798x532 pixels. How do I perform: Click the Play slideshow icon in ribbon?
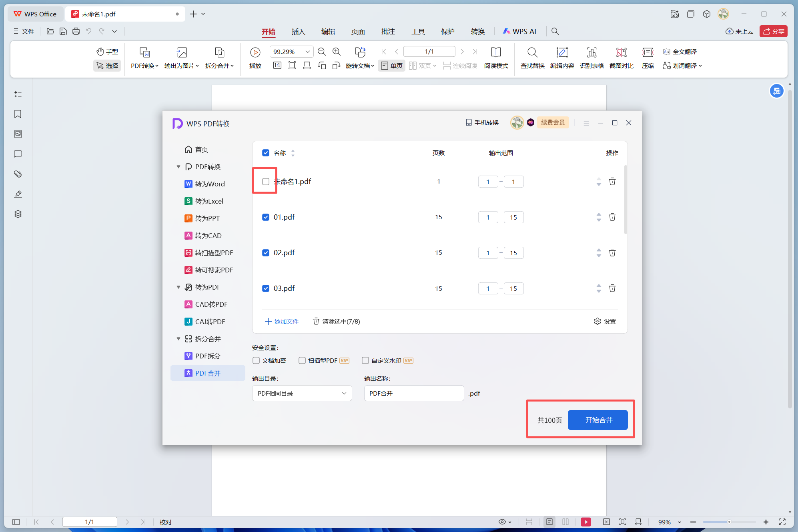tap(255, 52)
